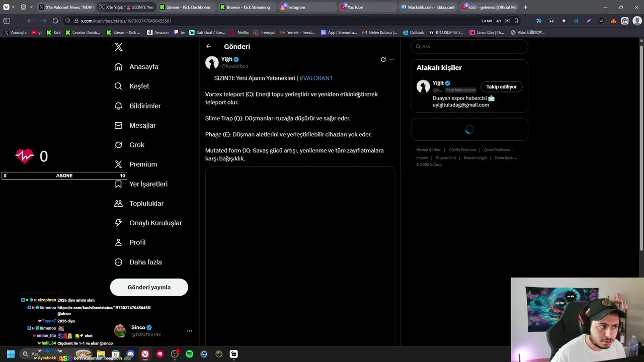
Task: Click the #VALORANT hashtag link
Action: pos(316,78)
